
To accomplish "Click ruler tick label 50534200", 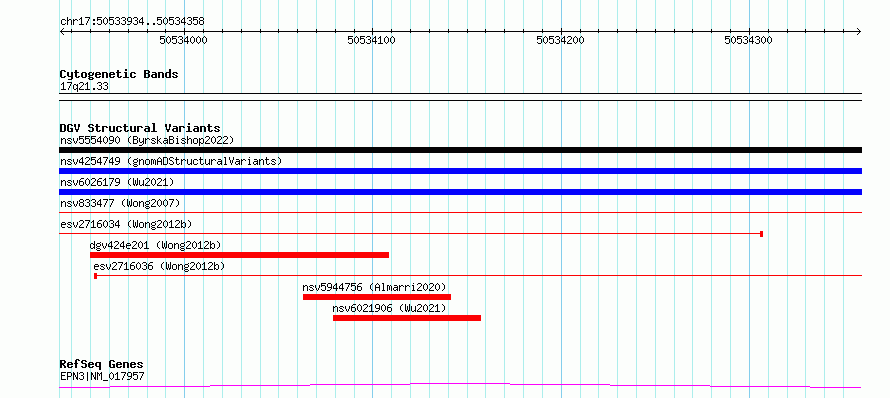I will (x=560, y=40).
